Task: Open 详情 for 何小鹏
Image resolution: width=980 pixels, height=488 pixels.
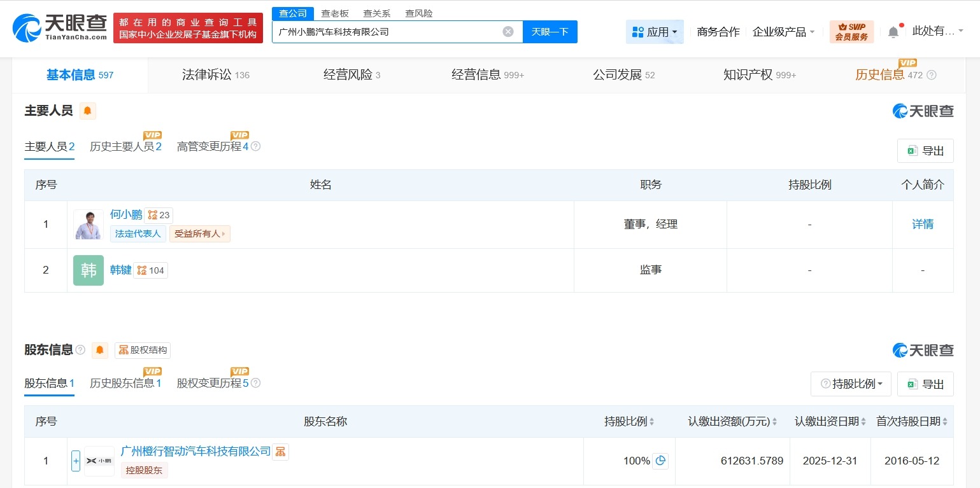Action: click(x=922, y=224)
